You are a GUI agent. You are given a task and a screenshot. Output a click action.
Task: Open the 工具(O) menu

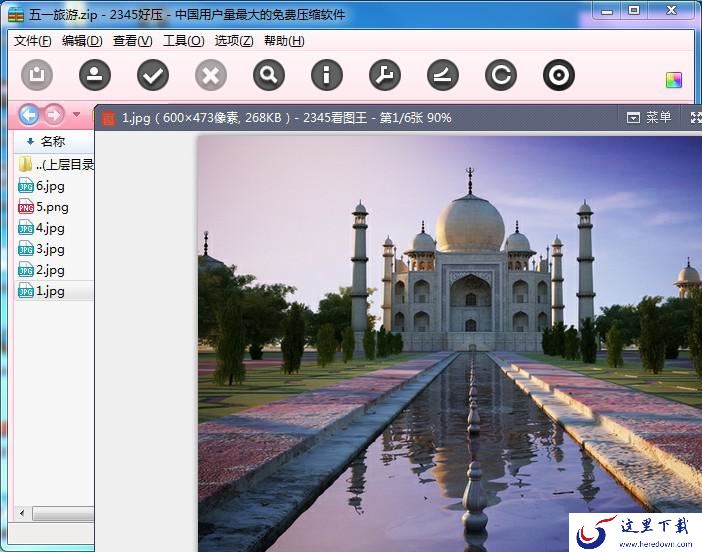pyautogui.click(x=183, y=41)
